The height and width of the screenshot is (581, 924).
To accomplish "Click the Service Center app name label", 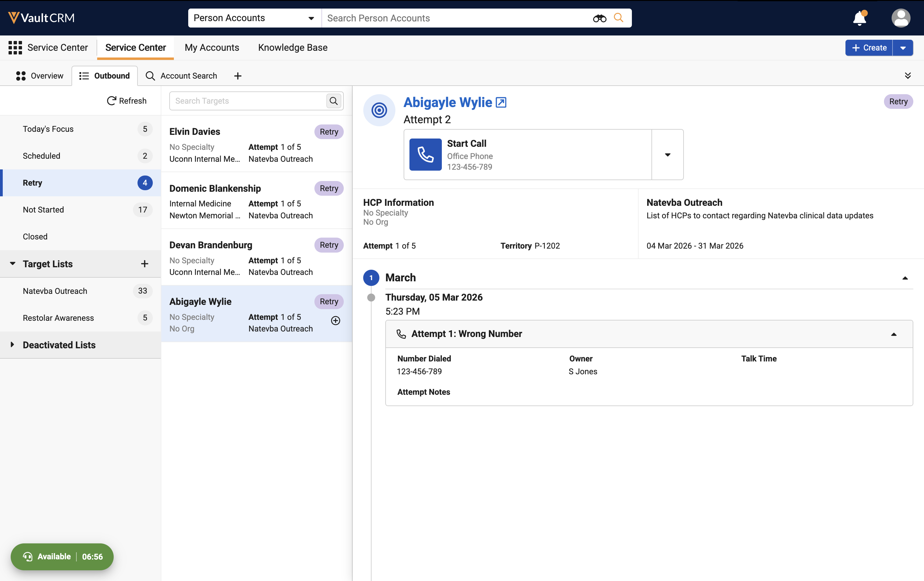I will coord(57,48).
